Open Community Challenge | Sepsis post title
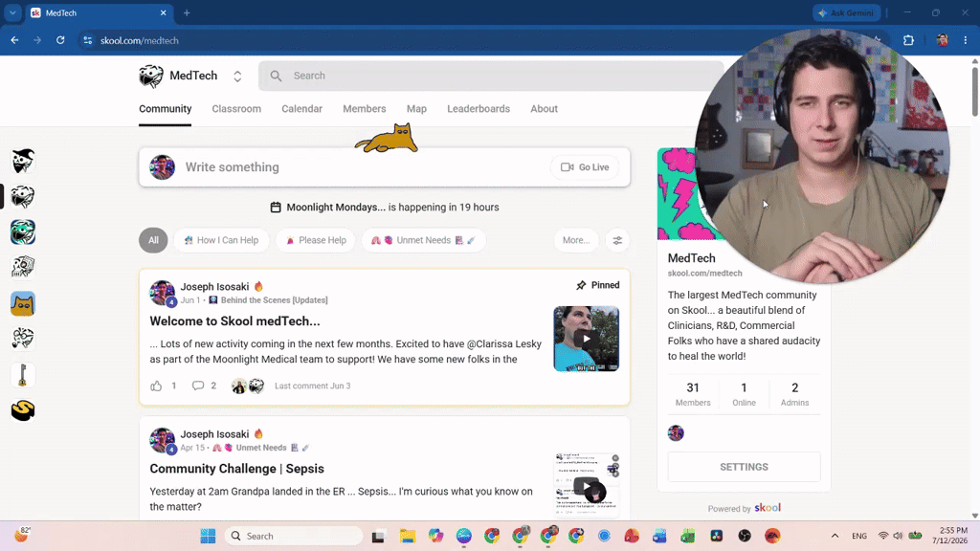 point(237,469)
